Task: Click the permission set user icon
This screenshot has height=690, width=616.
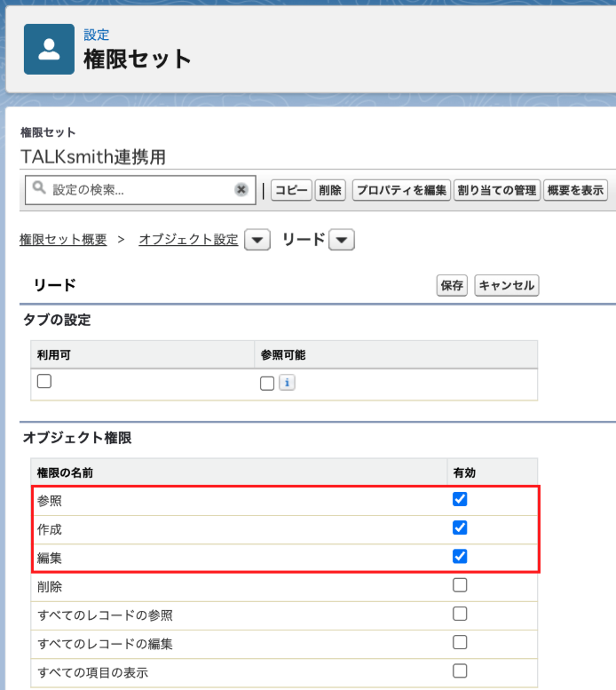Action: [49, 50]
